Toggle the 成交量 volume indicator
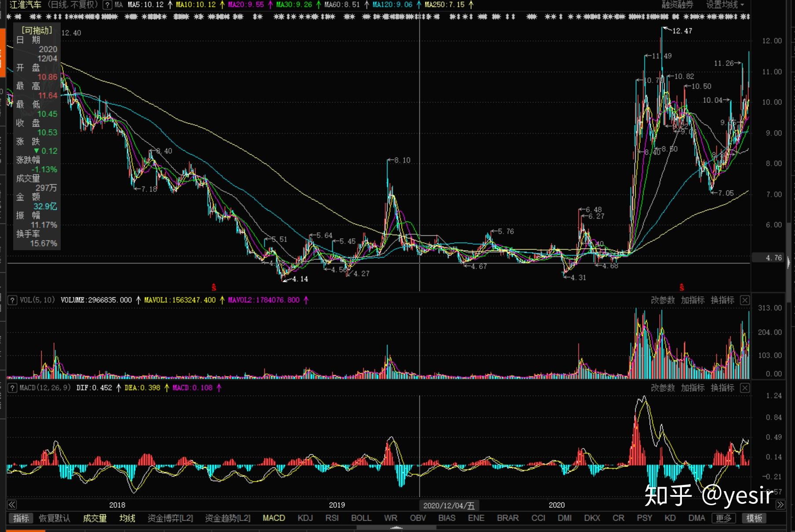This screenshot has height=532, width=795. 95,518
